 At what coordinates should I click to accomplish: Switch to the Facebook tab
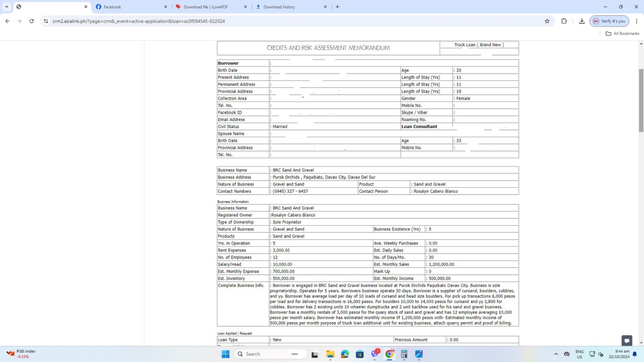[x=132, y=7]
